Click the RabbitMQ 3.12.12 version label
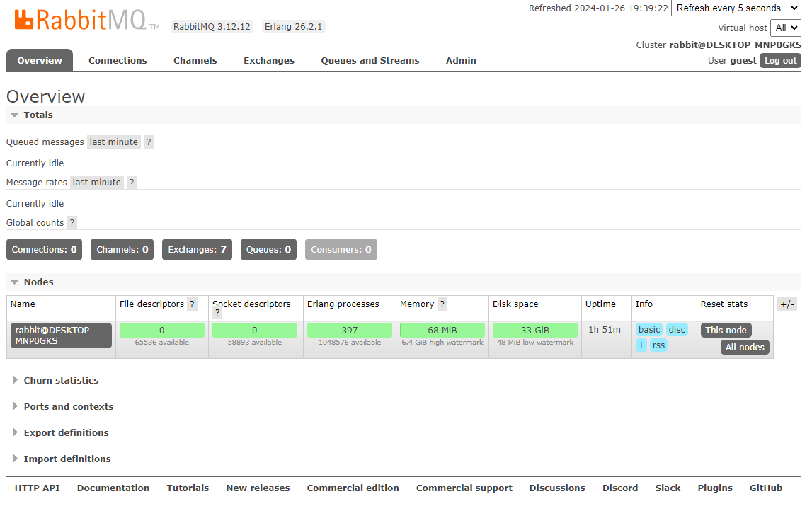Screen dimensions: 812x511 pyautogui.click(x=212, y=26)
